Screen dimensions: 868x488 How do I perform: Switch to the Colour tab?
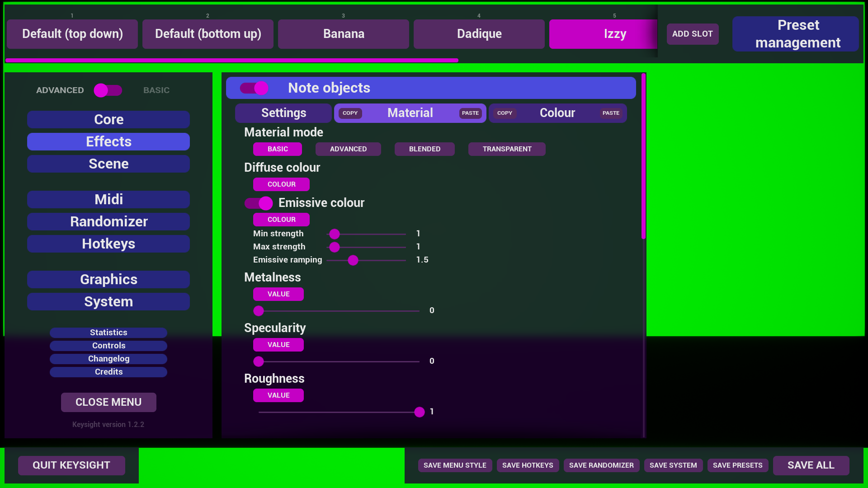click(x=557, y=113)
